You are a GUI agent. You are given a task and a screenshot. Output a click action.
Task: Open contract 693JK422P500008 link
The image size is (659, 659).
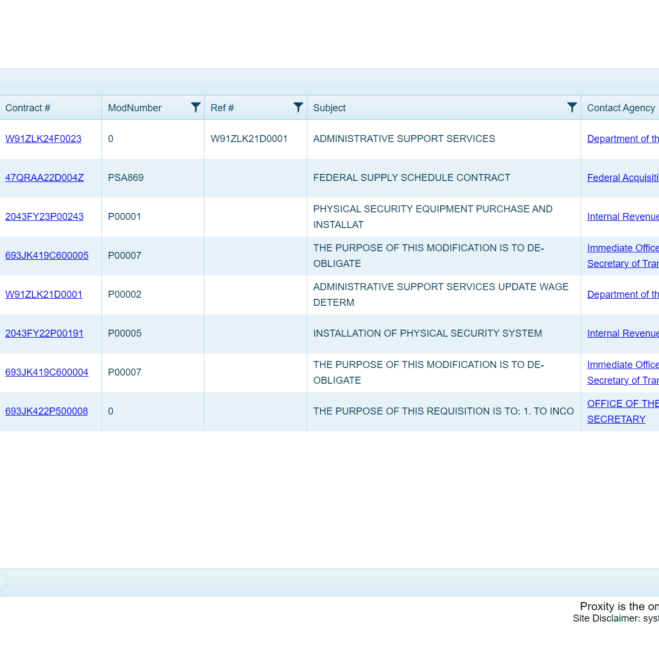pyautogui.click(x=47, y=411)
